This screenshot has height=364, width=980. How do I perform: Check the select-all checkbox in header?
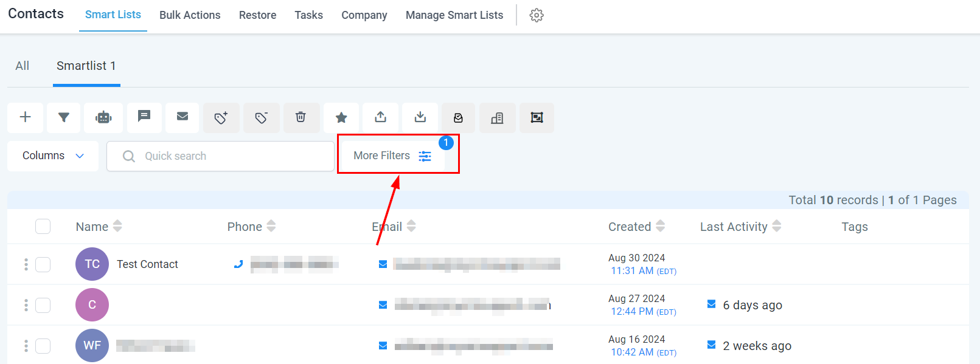tap(43, 226)
